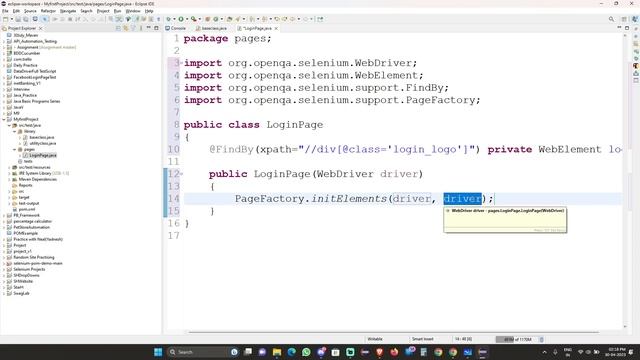The height and width of the screenshot is (360, 640).
Task: Open File Explorer from the taskbar
Action: [x=277, y=352]
